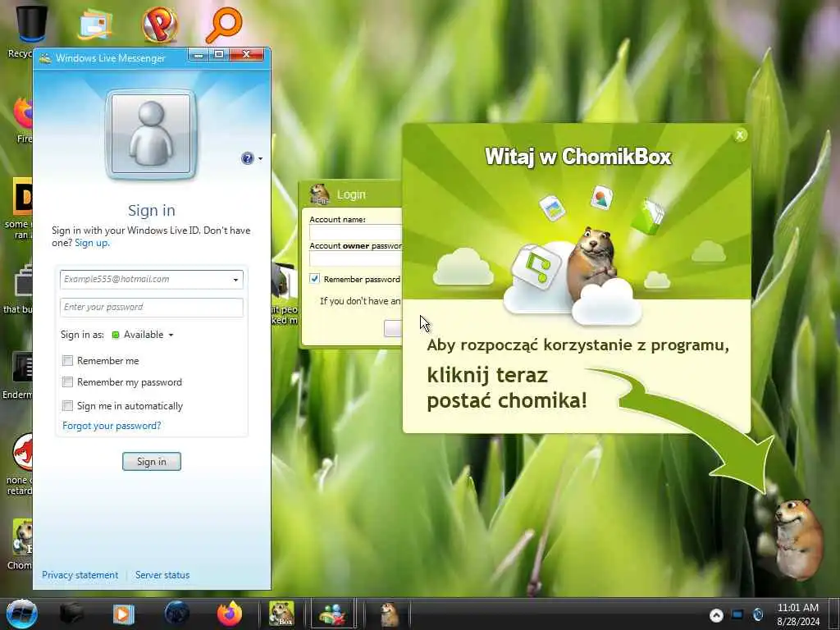Expand the email address dropdown arrow

tap(235, 280)
